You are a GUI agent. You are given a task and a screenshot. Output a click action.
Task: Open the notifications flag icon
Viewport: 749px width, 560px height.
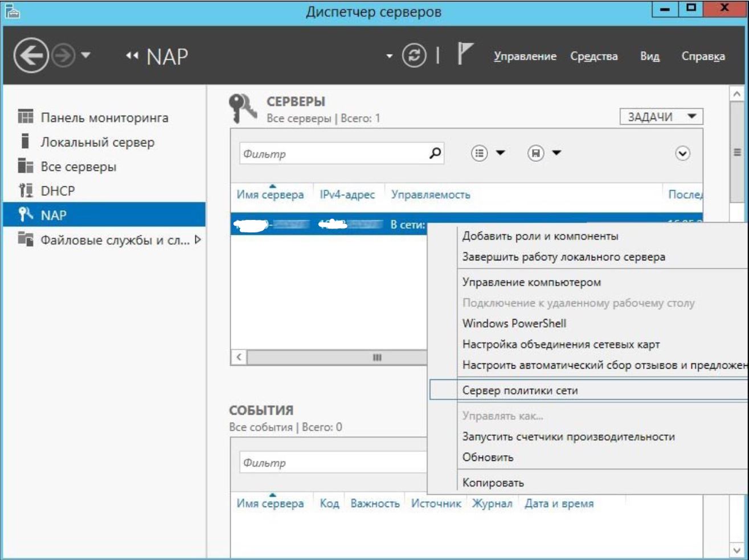point(465,55)
